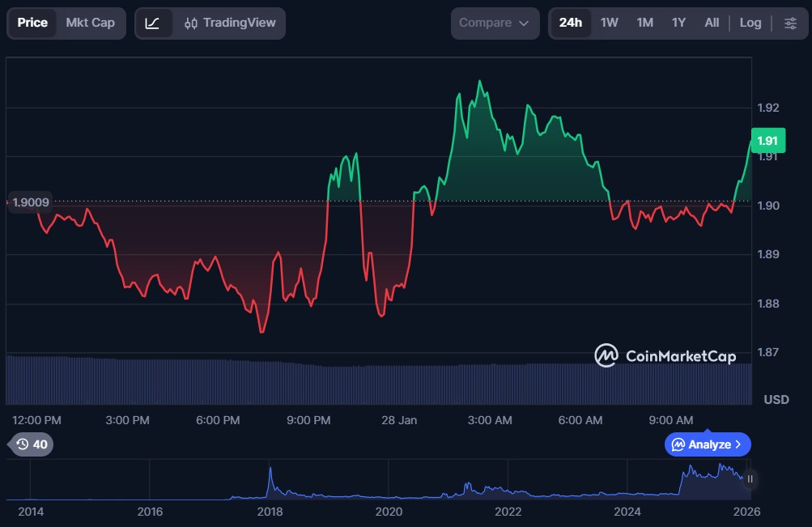Click the range slider handle near 2026
Viewport: 812px width, 527px height.
[x=750, y=479]
